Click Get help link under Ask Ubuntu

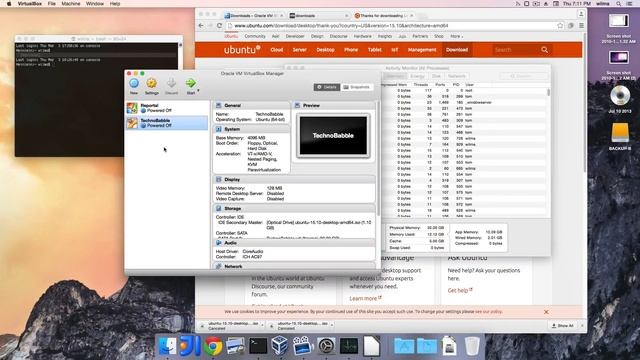[460, 290]
